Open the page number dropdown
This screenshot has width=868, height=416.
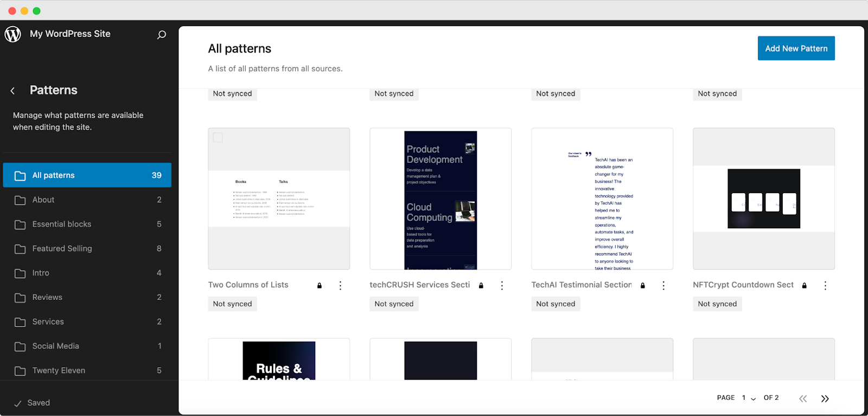click(x=749, y=398)
